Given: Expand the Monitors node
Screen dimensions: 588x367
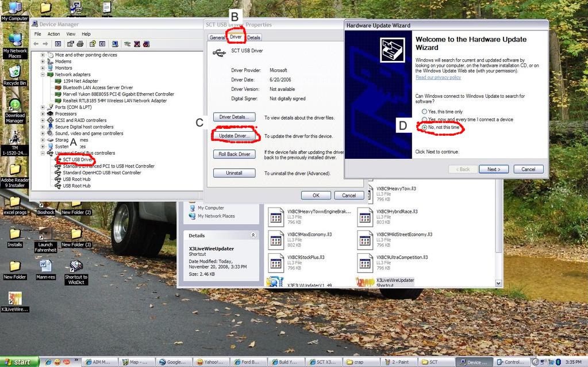Looking at the screenshot, I should pos(43,68).
